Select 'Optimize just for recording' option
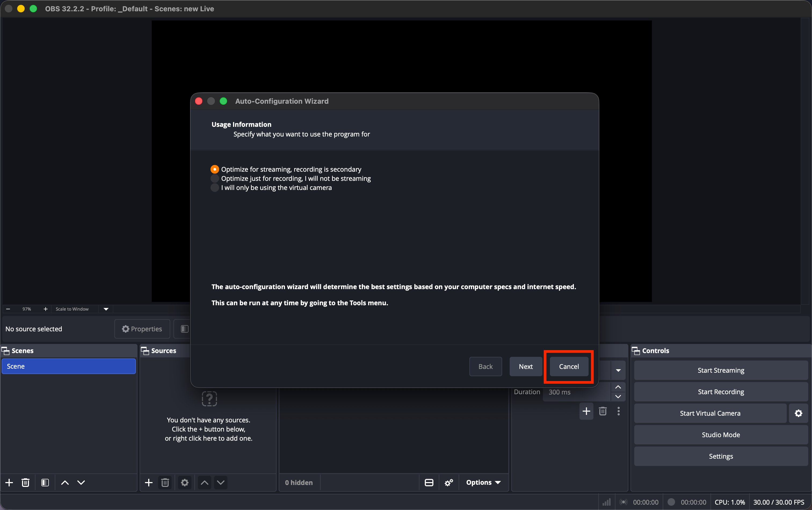 (x=291, y=178)
